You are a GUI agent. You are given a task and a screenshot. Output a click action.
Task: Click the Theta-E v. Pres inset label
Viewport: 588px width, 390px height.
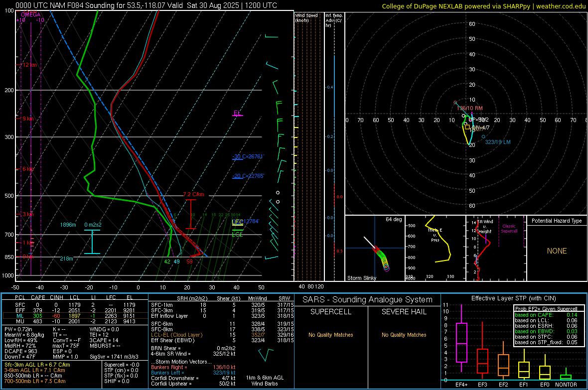coord(435,235)
